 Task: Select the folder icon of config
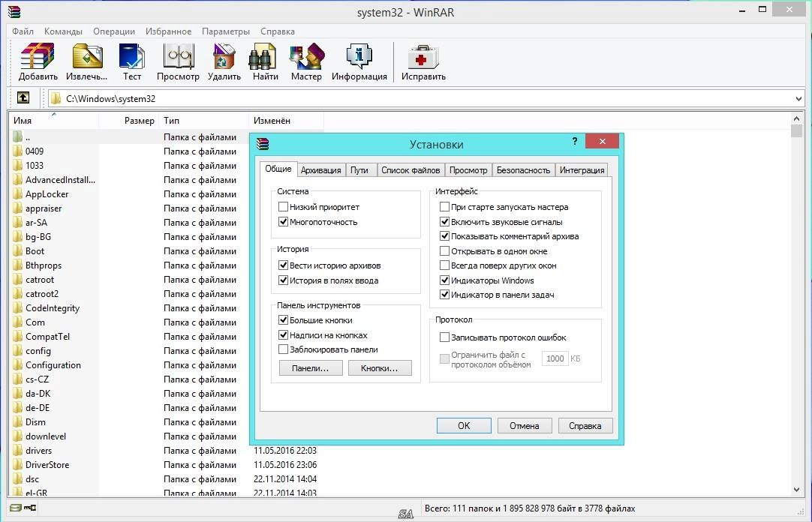coord(18,351)
